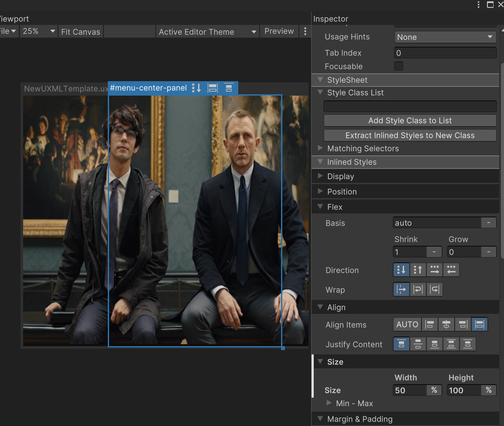Viewport: 504px width, 426px height.
Task: Set Align Items to flex-start
Action: (429, 324)
